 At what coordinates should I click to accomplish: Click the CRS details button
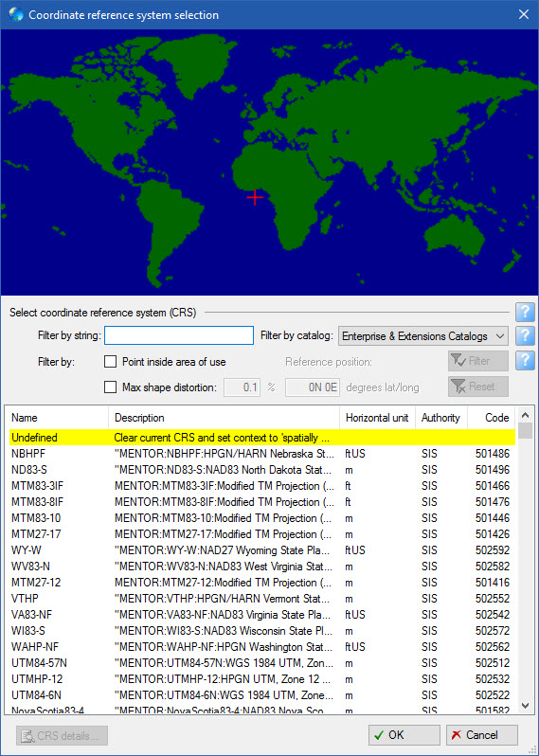point(62,736)
